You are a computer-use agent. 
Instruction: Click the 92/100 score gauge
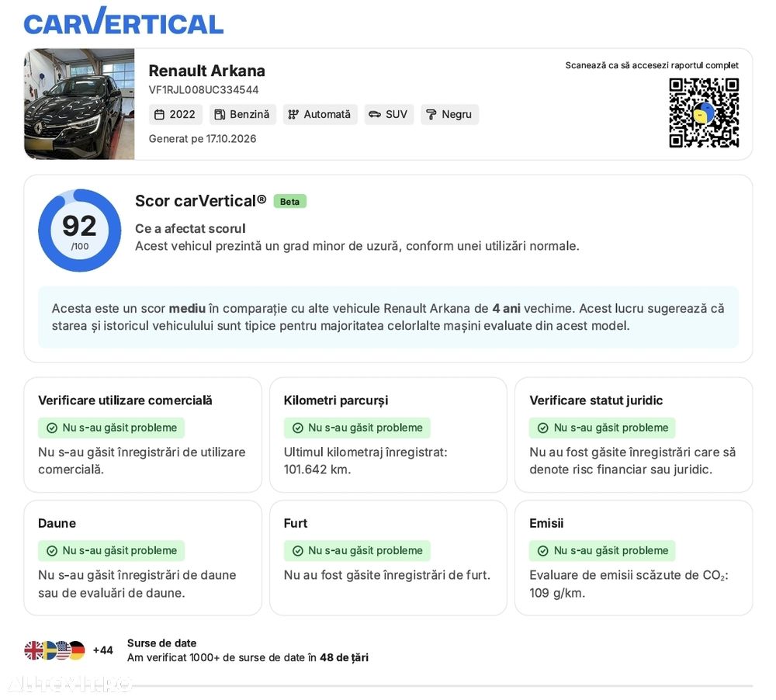tap(80, 230)
